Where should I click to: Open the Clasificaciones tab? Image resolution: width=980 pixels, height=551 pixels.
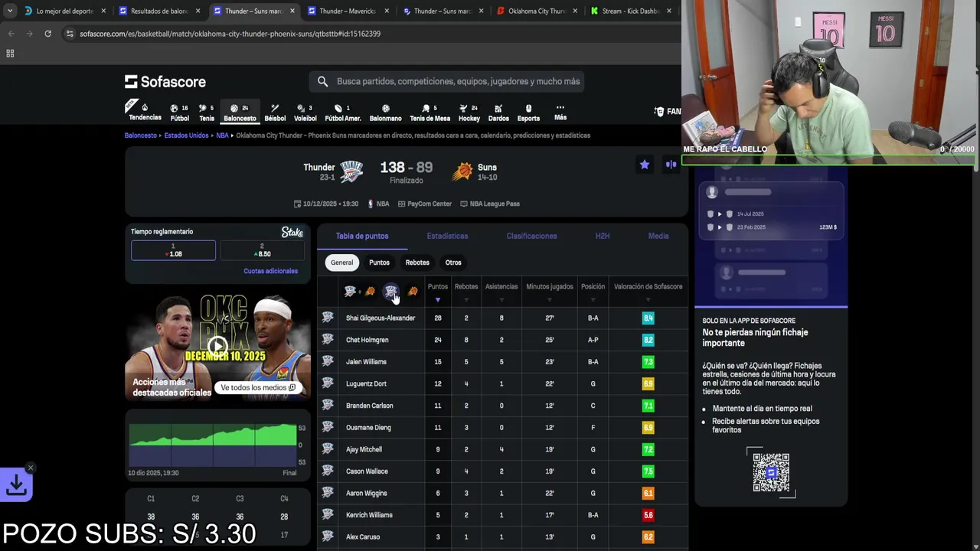531,236
